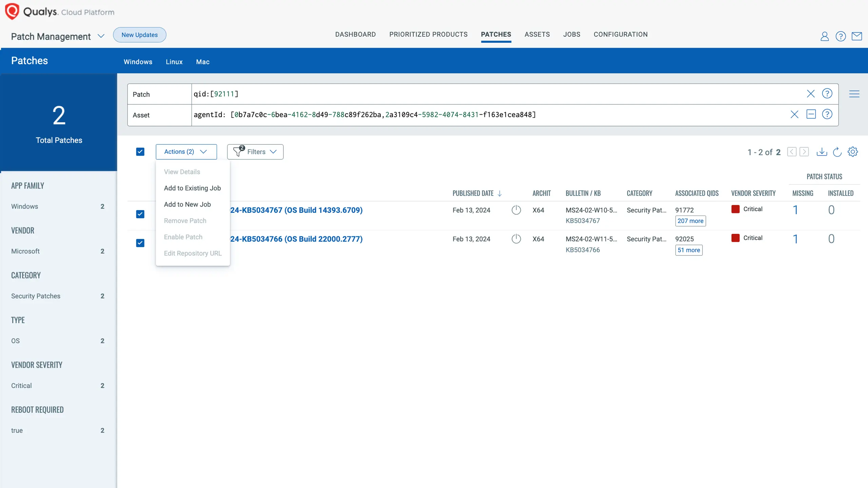Screen dimensions: 868x488
Task: Open help for the Patch query field
Action: 827,94
